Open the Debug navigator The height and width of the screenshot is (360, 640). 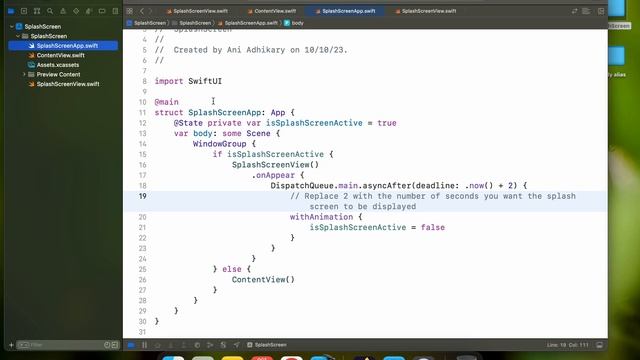(89, 11)
